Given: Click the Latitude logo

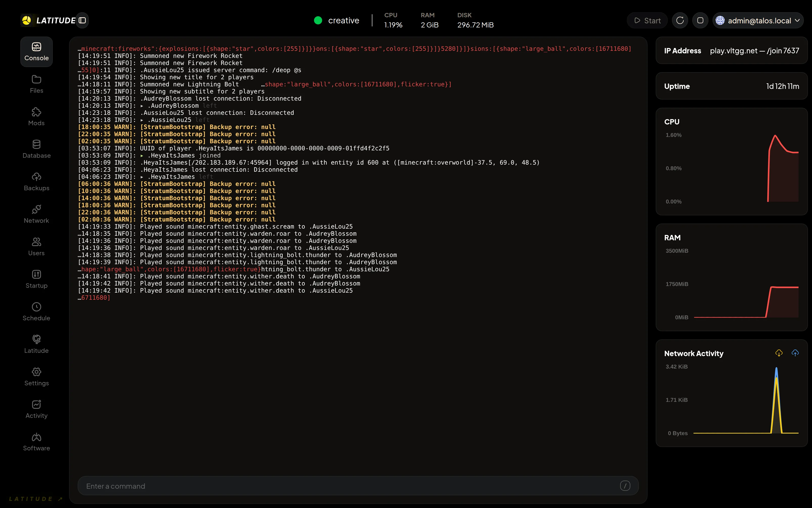Looking at the screenshot, I should (48, 21).
